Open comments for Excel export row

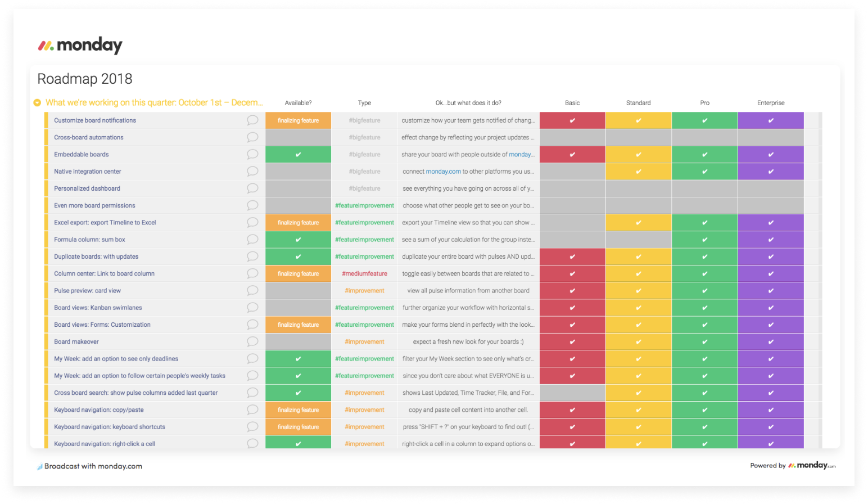pos(252,223)
